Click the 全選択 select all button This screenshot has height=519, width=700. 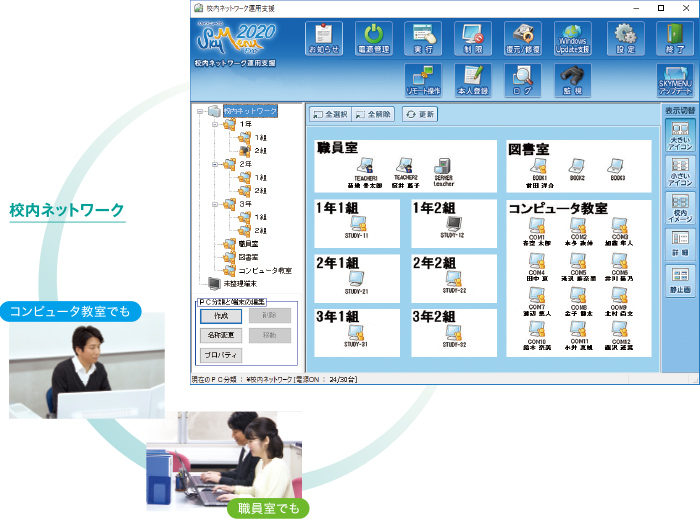coord(330,114)
